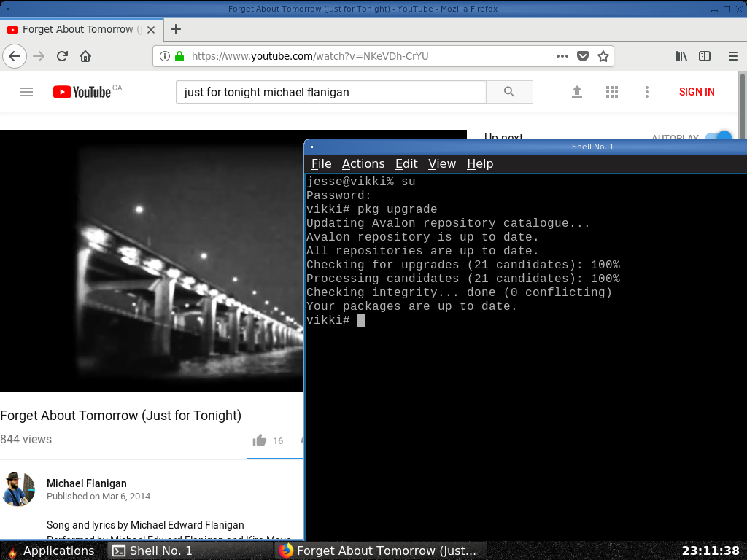Open Help menu in Shell window
Image resolution: width=747 pixels, height=560 pixels.
480,164
